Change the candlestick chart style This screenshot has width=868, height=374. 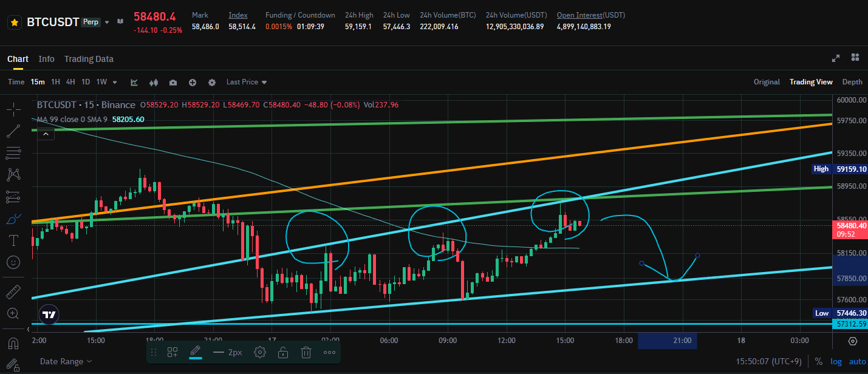tap(154, 83)
